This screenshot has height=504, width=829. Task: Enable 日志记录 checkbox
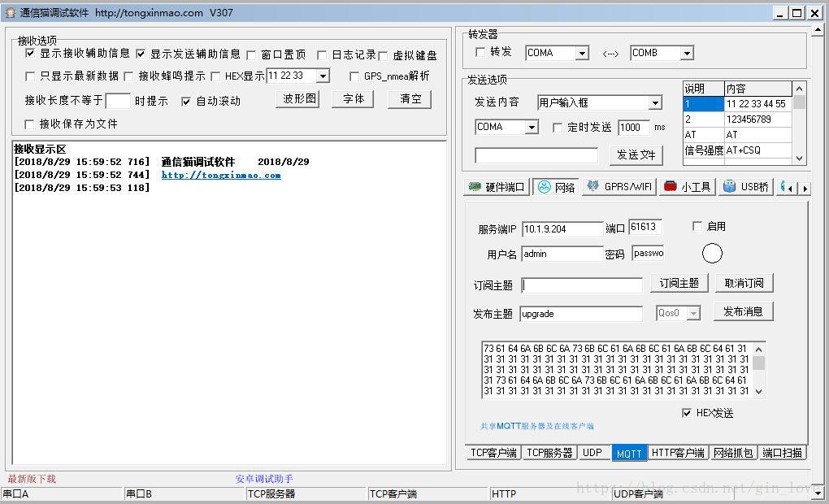(x=322, y=55)
